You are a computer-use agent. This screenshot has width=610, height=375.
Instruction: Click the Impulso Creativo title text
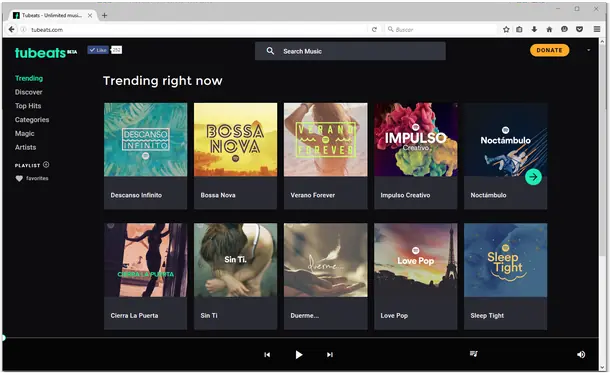(405, 195)
